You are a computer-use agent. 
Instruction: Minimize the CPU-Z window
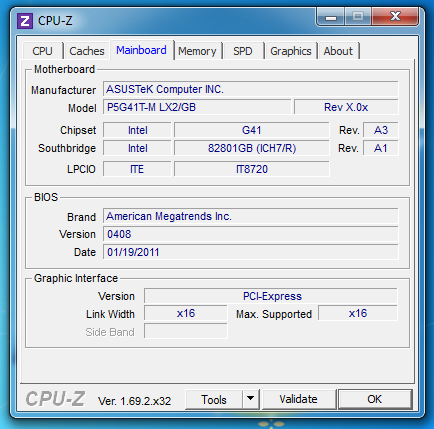click(331, 17)
